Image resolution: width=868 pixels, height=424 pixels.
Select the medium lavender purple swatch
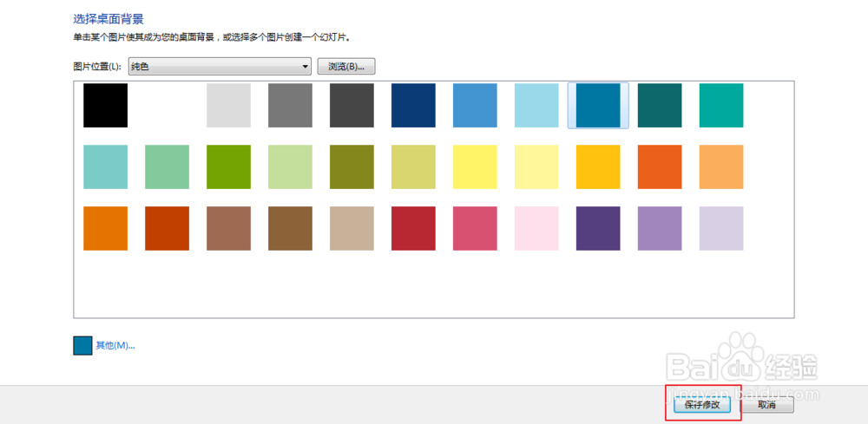click(660, 228)
